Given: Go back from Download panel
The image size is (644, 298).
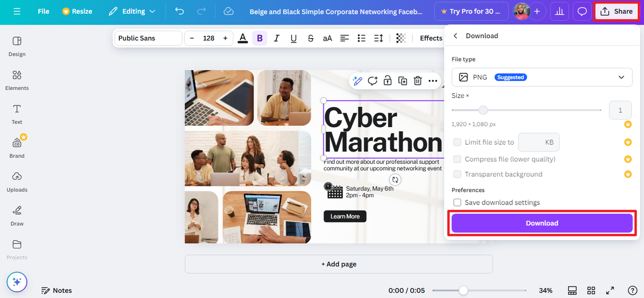Looking at the screenshot, I should pos(455,36).
